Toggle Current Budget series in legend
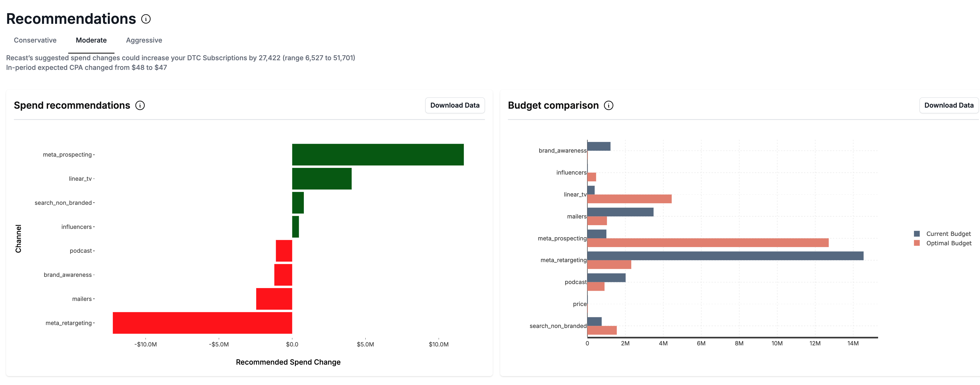This screenshot has width=980, height=385. [948, 234]
